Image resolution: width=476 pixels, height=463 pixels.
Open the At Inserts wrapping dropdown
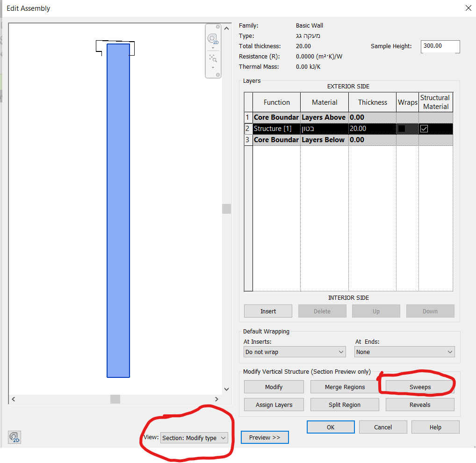click(295, 352)
